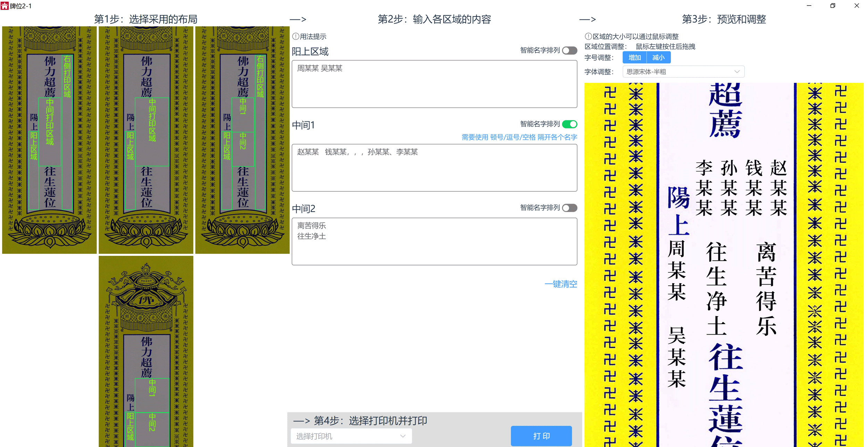Enable smart name layout for 中间2
Viewport: 868px width, 447px height.
coord(569,208)
